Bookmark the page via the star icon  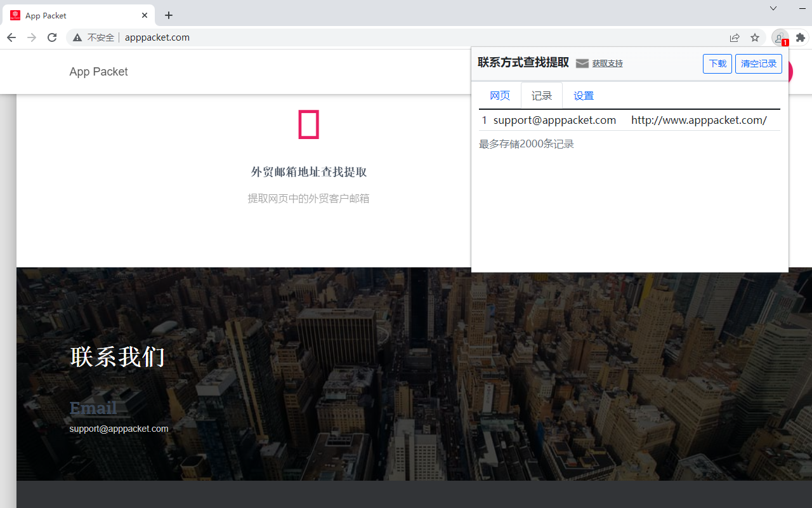pyautogui.click(x=754, y=37)
